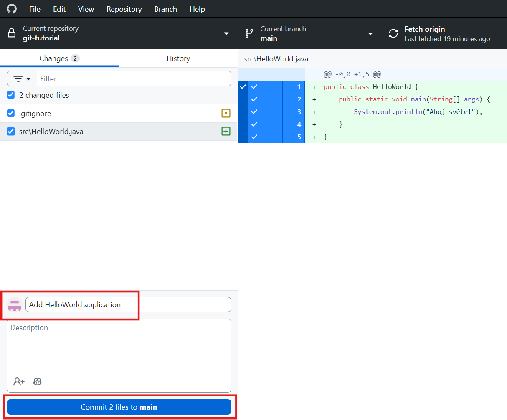The height and width of the screenshot is (420, 507).
Task: Uncheck the src\HelloWorld.java checkbox
Action: click(x=11, y=132)
